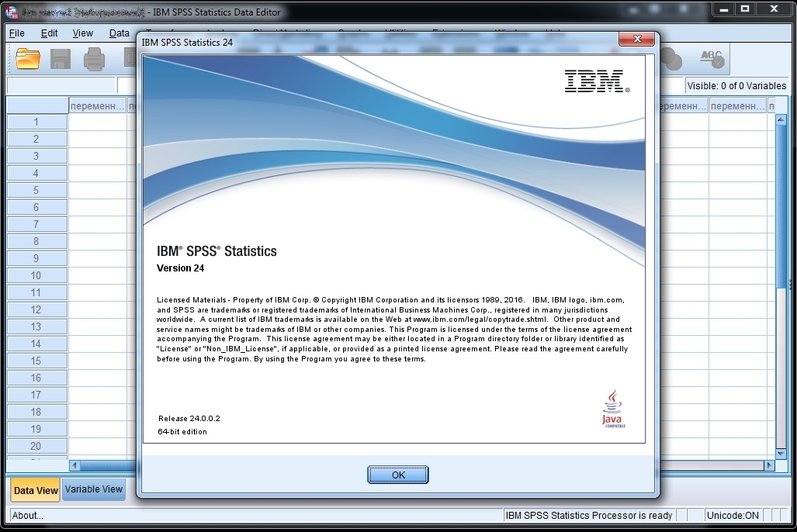Click 'Release 24.0.0.2' text
The height and width of the screenshot is (532, 797).
[x=189, y=419]
